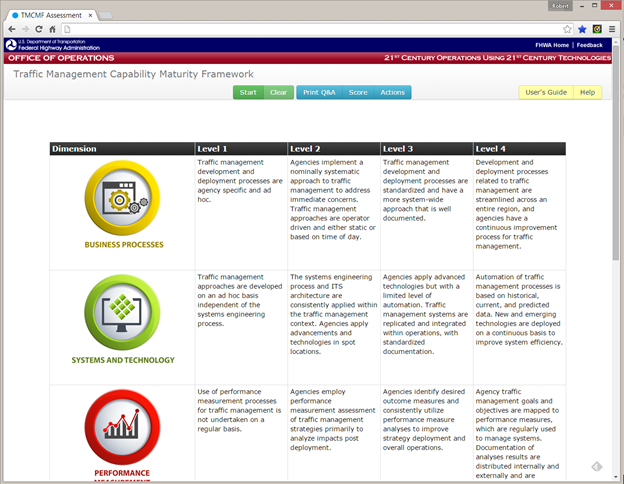Open the Actions view
Image resolution: width=624 pixels, height=484 pixels.
pyautogui.click(x=392, y=92)
